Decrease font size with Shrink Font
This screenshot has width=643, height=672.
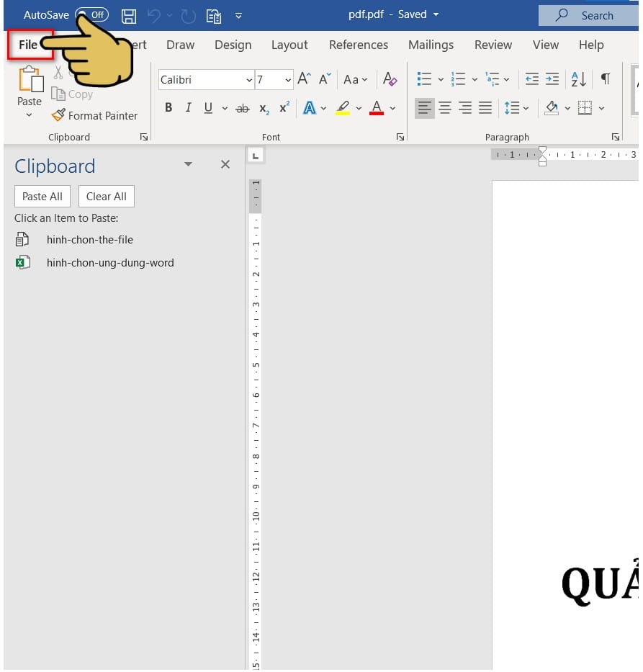(x=325, y=79)
